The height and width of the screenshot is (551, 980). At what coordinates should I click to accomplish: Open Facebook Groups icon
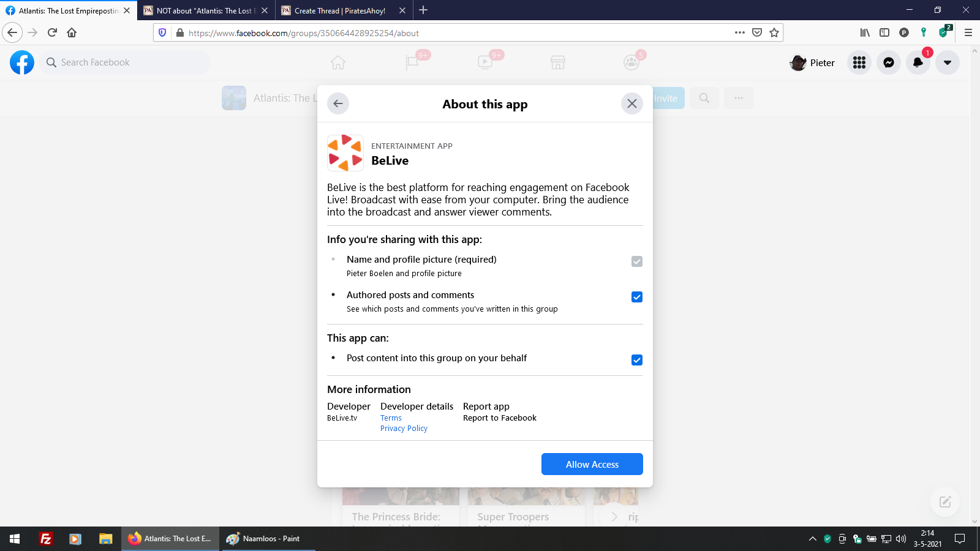pos(631,62)
